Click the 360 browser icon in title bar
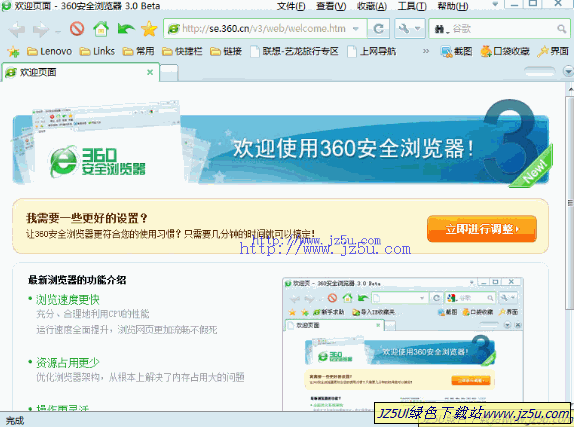This screenshot has width=574, height=427. point(5,5)
